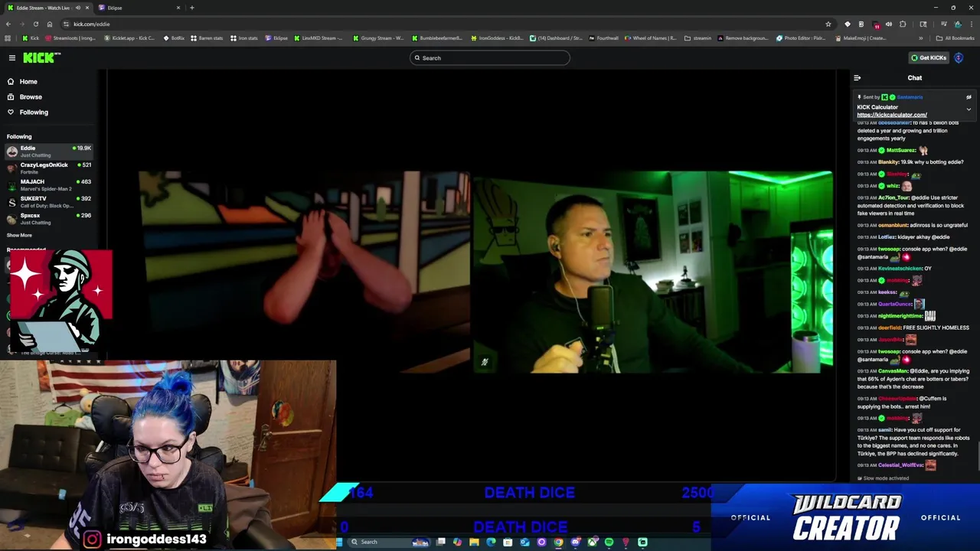Click the mute icon on stream video

pyautogui.click(x=484, y=362)
